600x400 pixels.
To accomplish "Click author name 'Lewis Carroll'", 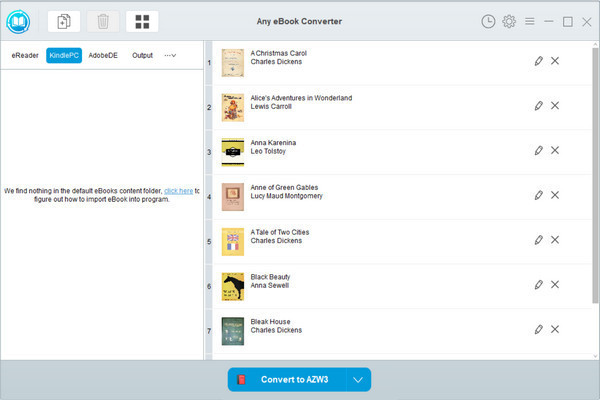I will (x=271, y=106).
